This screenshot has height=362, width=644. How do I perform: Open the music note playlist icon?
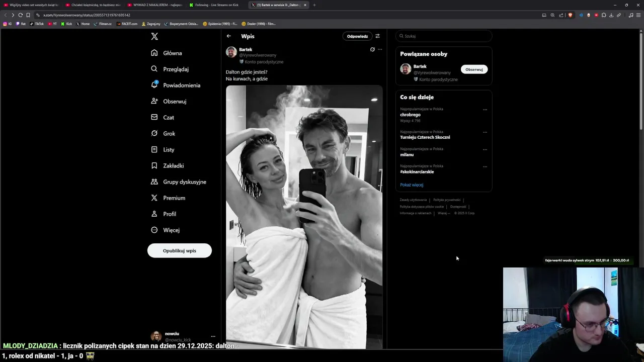(631, 15)
